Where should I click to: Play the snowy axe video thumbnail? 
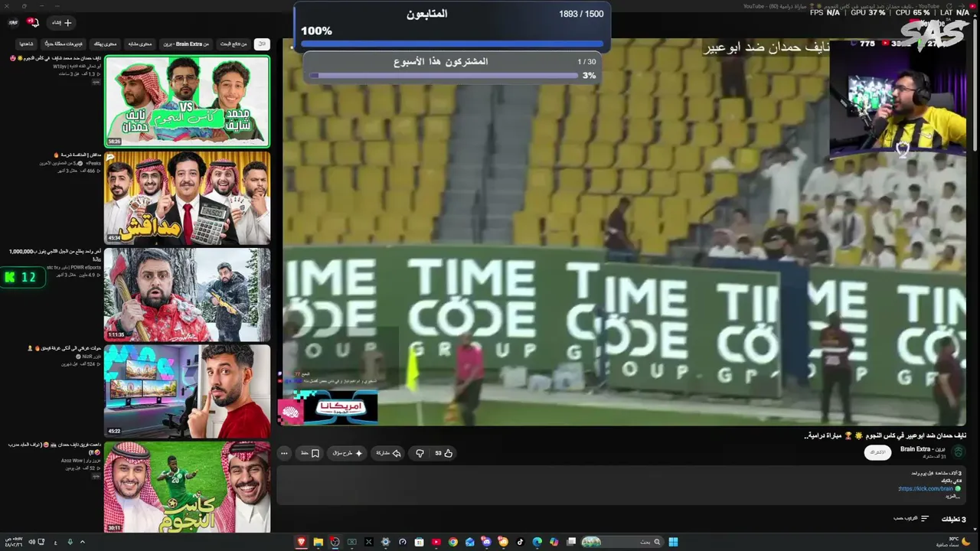click(x=187, y=294)
